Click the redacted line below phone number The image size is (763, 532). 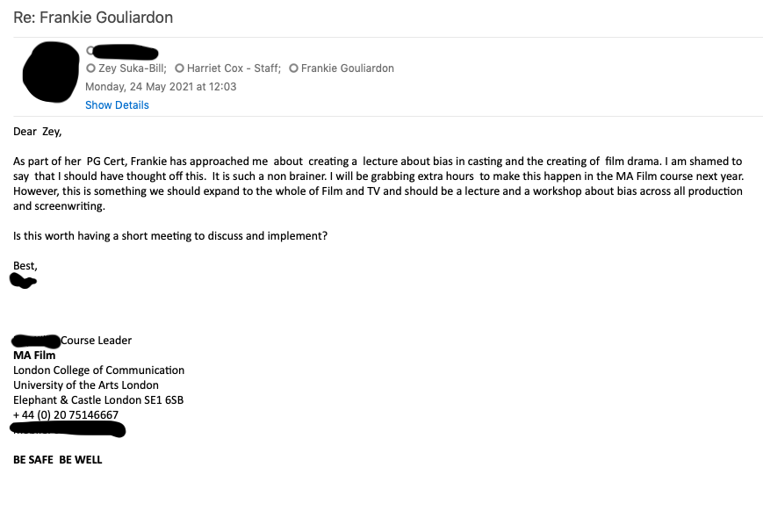point(68,429)
